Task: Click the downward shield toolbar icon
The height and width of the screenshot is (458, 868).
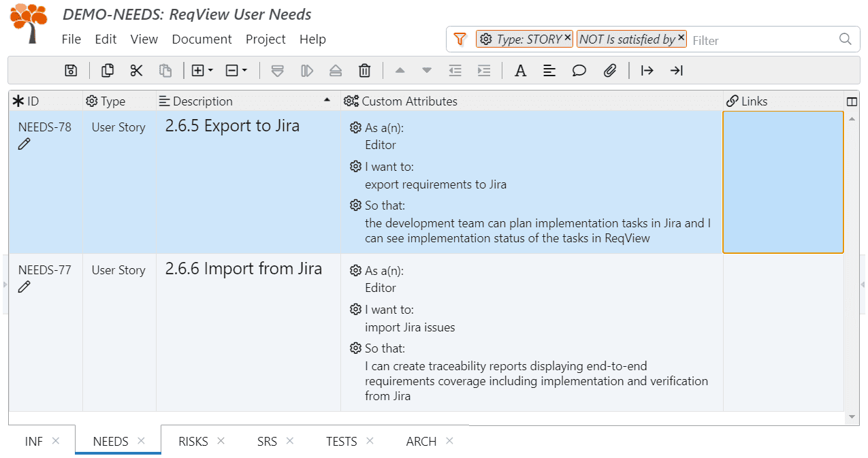Action: click(277, 70)
